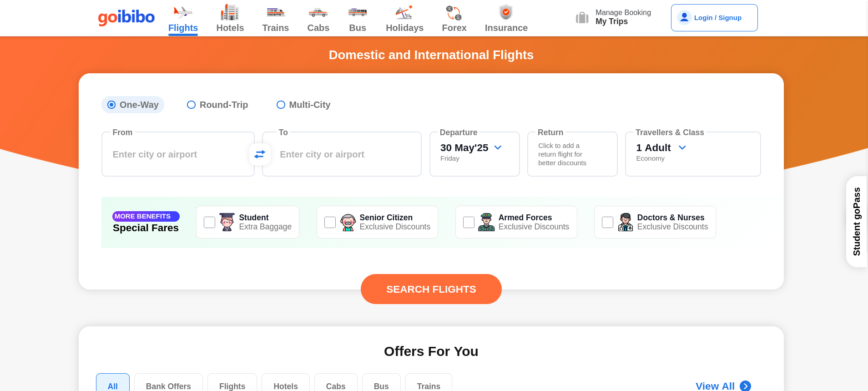This screenshot has width=868, height=391.
Task: Select the Holidays beach icon
Action: [404, 12]
